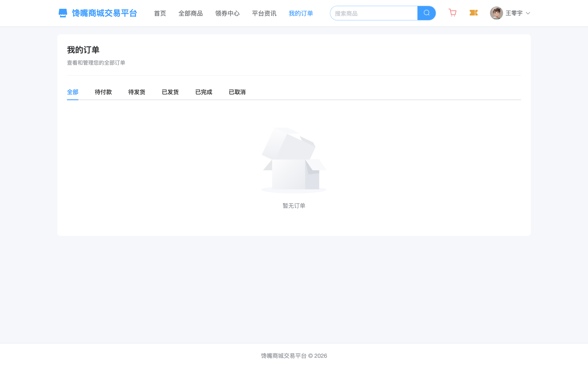Click the footer 馋嘴商城交易平台 © 2026 text

[294, 356]
